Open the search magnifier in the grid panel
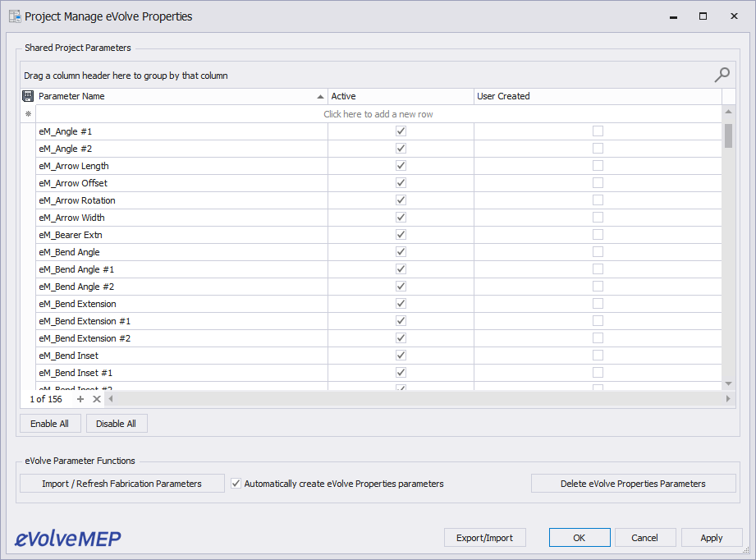Screen dimensions: 756x560 point(722,75)
